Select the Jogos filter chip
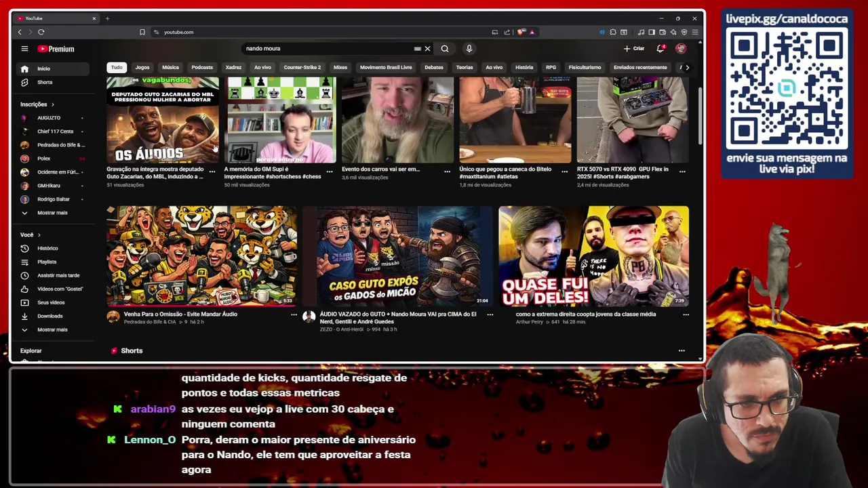 (x=142, y=67)
